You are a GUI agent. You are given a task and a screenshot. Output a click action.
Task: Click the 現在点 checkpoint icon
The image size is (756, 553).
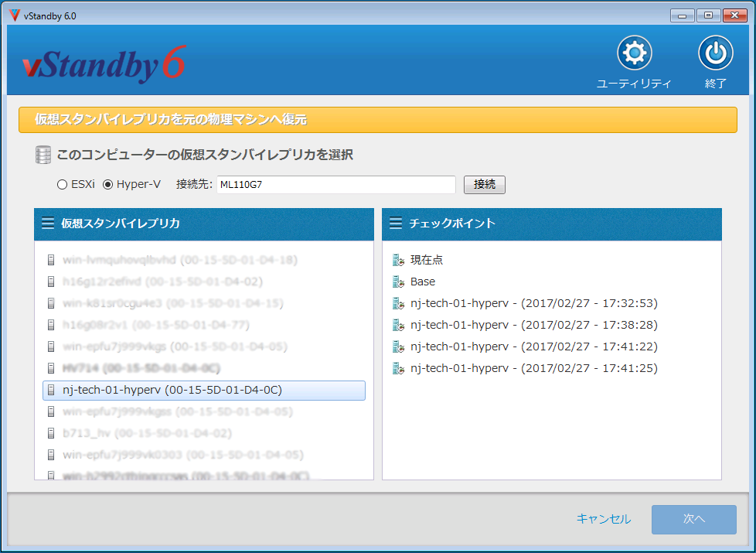(x=398, y=260)
